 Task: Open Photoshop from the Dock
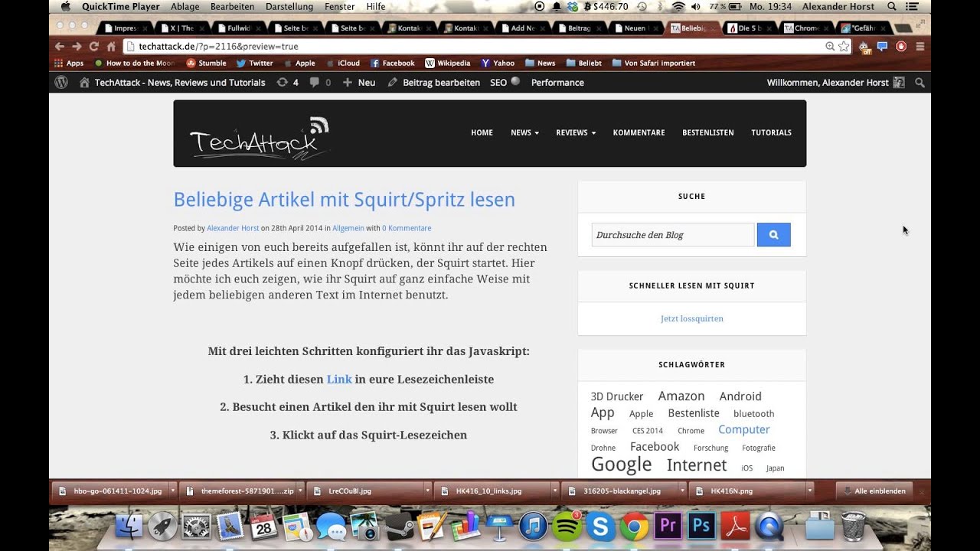[700, 527]
